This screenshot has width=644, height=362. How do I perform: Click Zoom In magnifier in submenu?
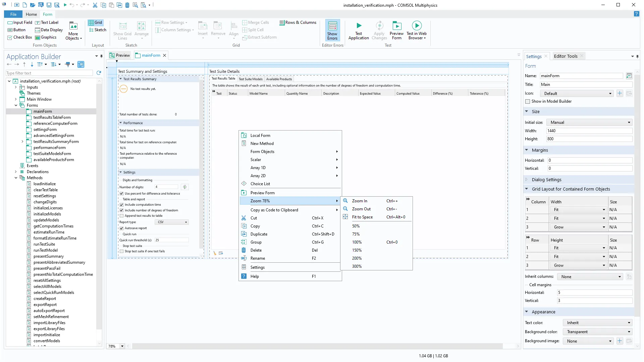(x=345, y=201)
